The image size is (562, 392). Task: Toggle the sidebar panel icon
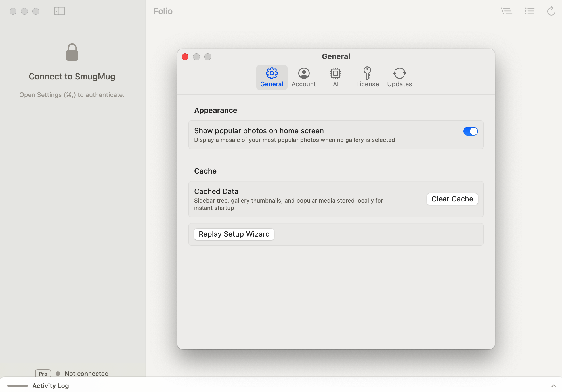coord(60,11)
